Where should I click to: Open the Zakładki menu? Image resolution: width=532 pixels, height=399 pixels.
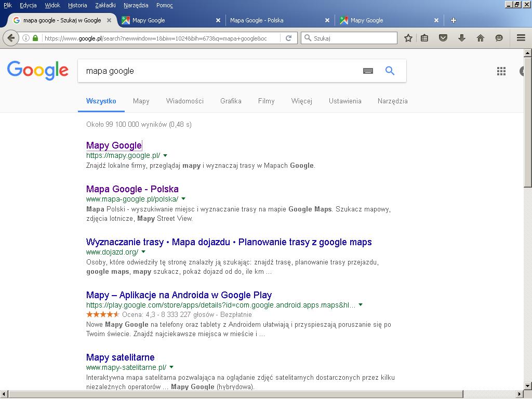pyautogui.click(x=105, y=5)
